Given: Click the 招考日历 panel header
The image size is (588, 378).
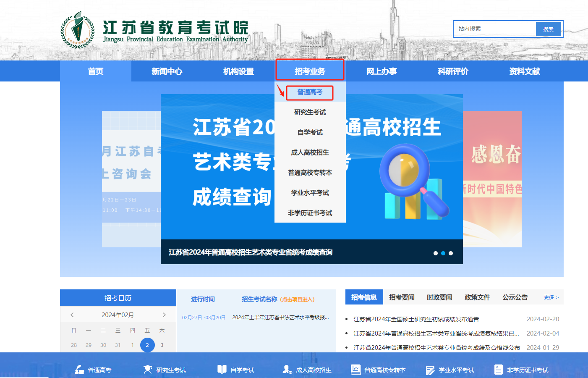Looking at the screenshot, I should (x=118, y=298).
